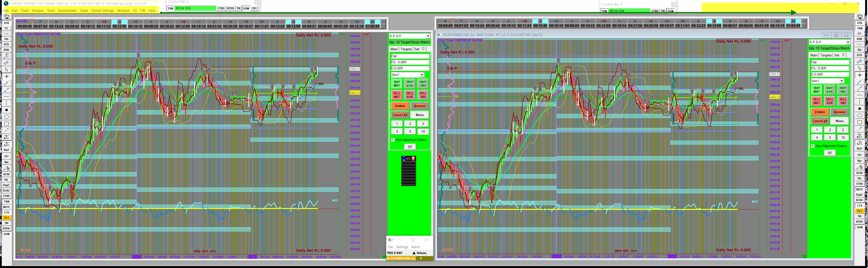Click the yellow 2082.25 price marker on left chart

tap(354, 92)
